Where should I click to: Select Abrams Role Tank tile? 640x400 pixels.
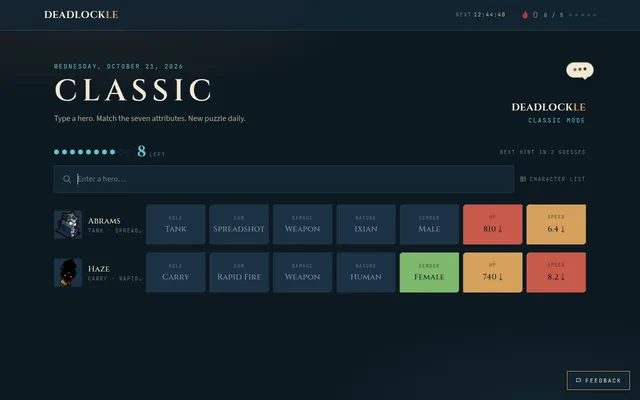176,224
